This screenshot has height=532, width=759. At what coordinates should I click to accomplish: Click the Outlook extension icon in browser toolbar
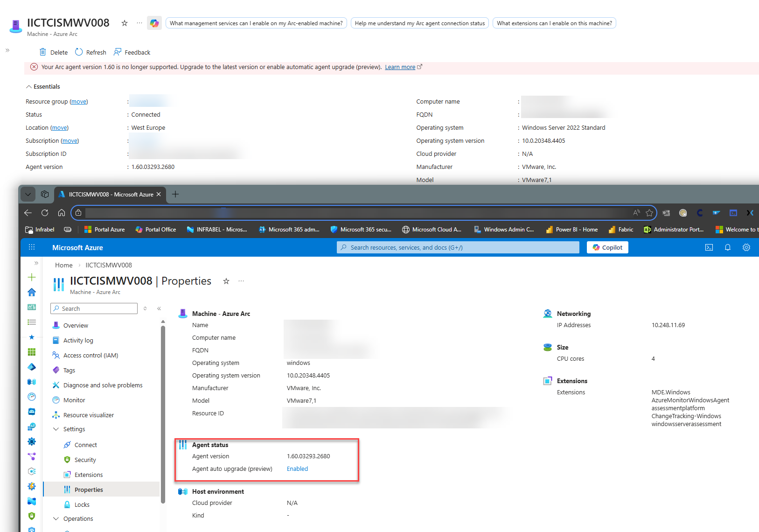[x=666, y=213]
